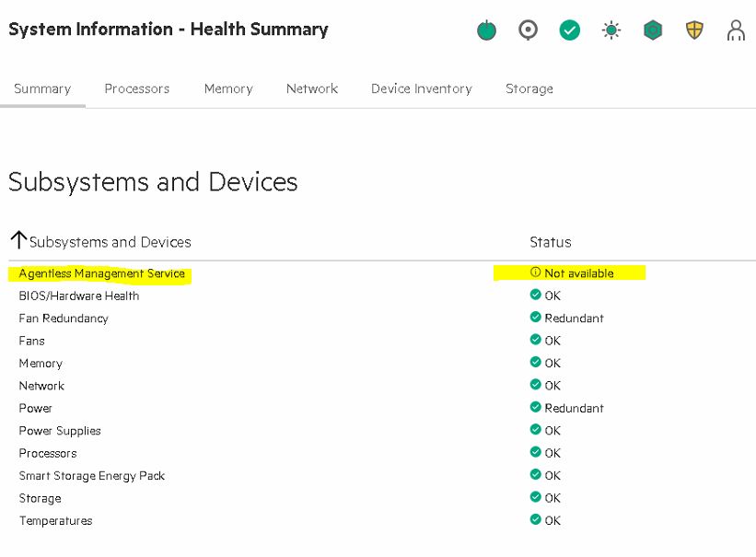Click the green power status icon

click(x=486, y=30)
